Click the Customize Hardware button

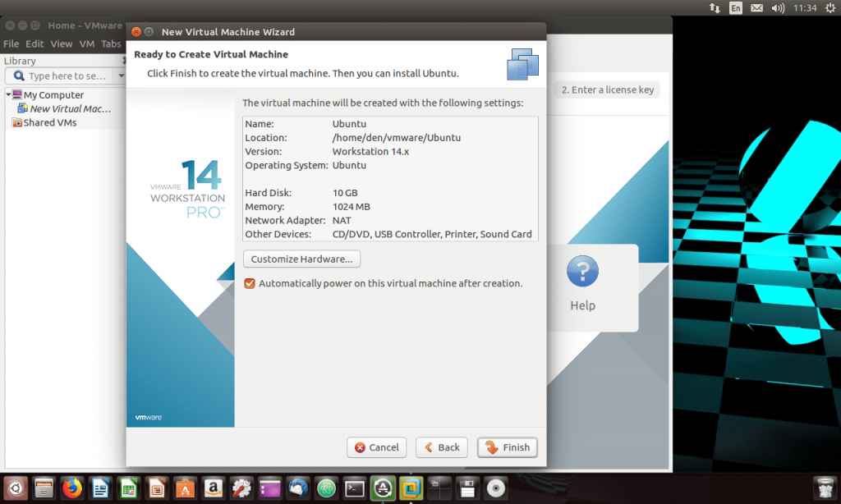301,259
